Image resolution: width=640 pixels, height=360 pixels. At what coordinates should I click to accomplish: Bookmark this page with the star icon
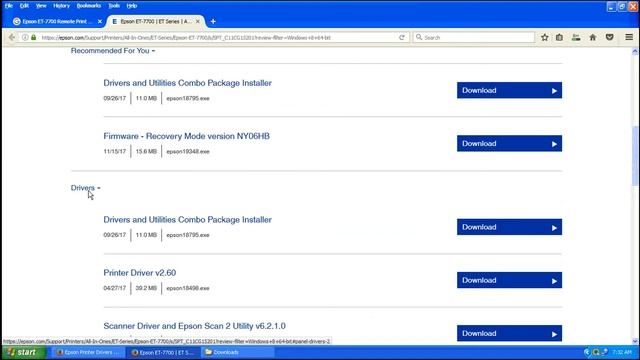point(544,37)
